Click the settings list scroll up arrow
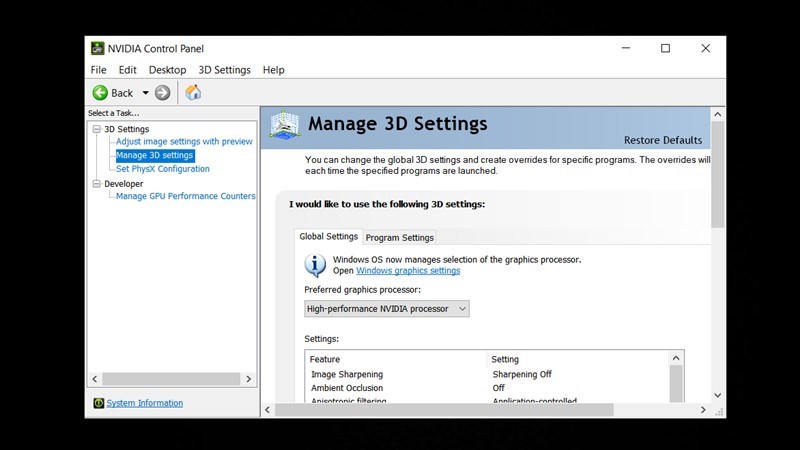 (676, 359)
